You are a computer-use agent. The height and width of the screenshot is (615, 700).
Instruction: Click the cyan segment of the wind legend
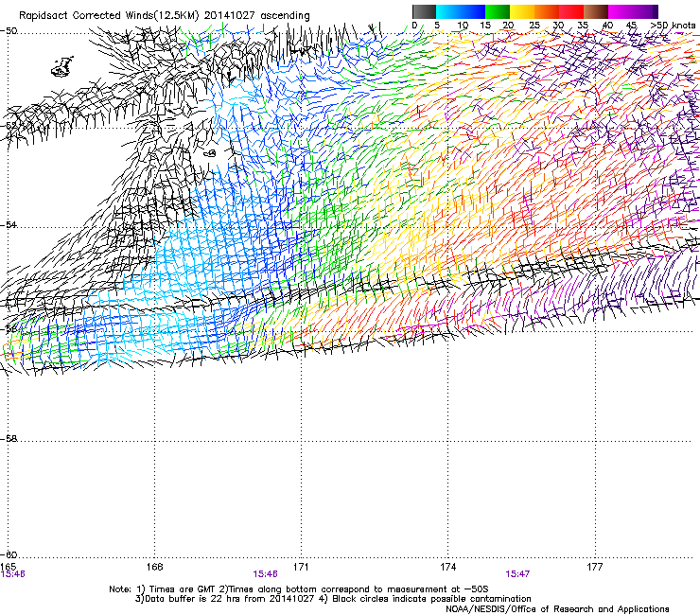[448, 11]
